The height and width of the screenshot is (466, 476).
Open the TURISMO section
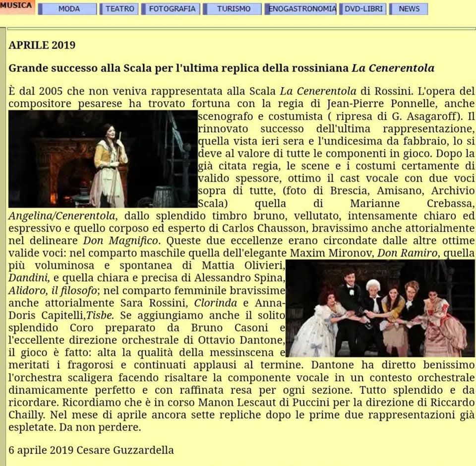point(232,9)
